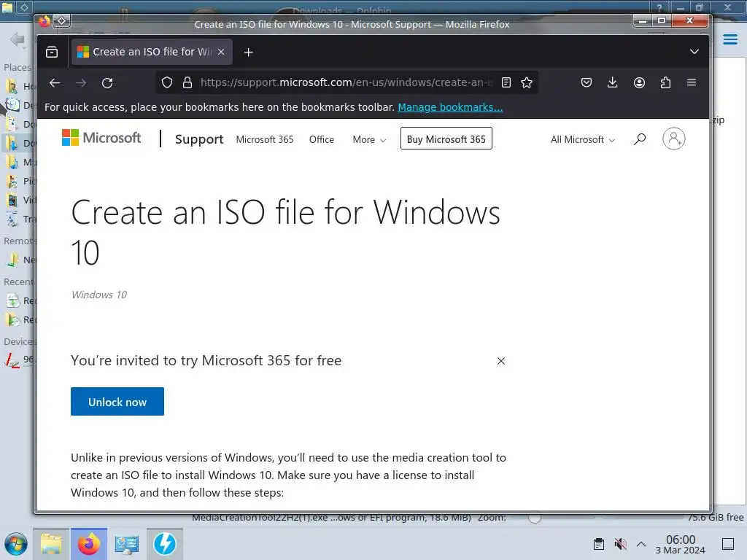Screen dimensions: 747x560
Task: Click Windows 10 applies-to text
Action: pyautogui.click(x=99, y=295)
